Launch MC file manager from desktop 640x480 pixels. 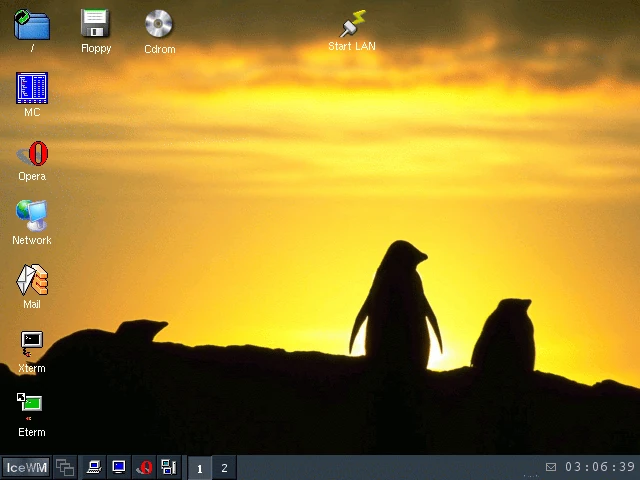click(x=32, y=90)
